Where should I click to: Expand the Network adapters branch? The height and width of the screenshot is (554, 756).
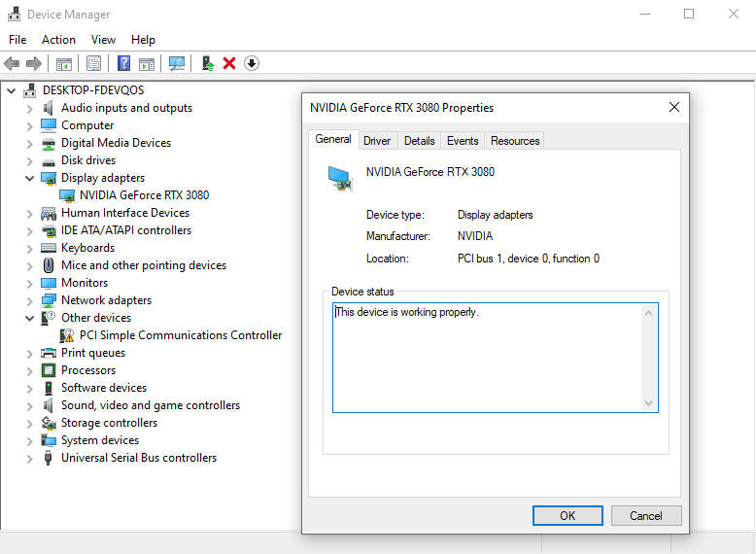click(29, 301)
